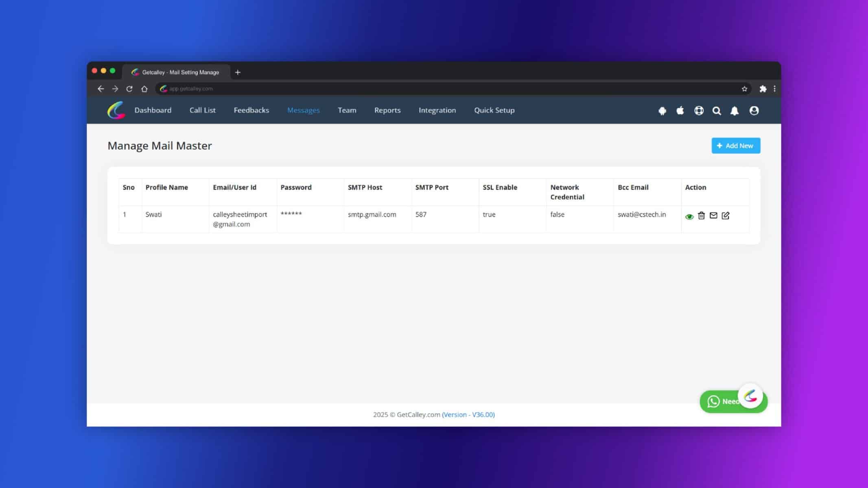Select the Integration navigation tab
The image size is (868, 488).
coord(437,110)
